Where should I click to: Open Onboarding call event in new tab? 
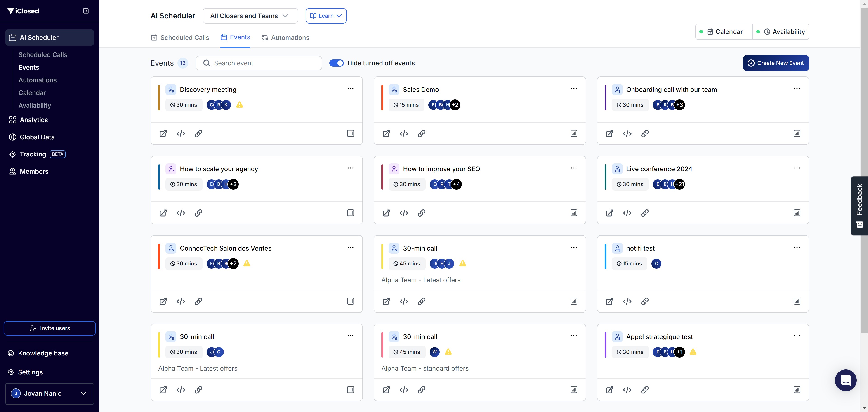[609, 133]
